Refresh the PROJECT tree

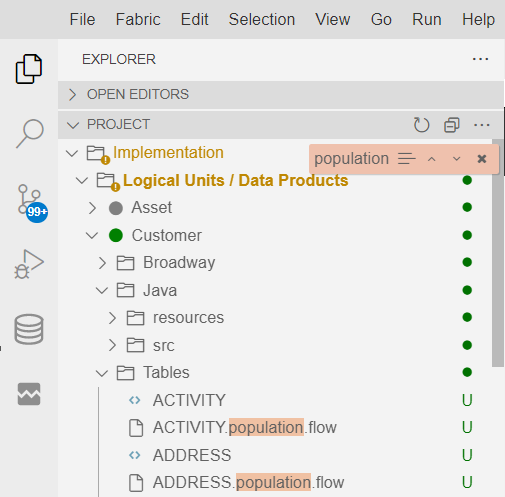[421, 125]
